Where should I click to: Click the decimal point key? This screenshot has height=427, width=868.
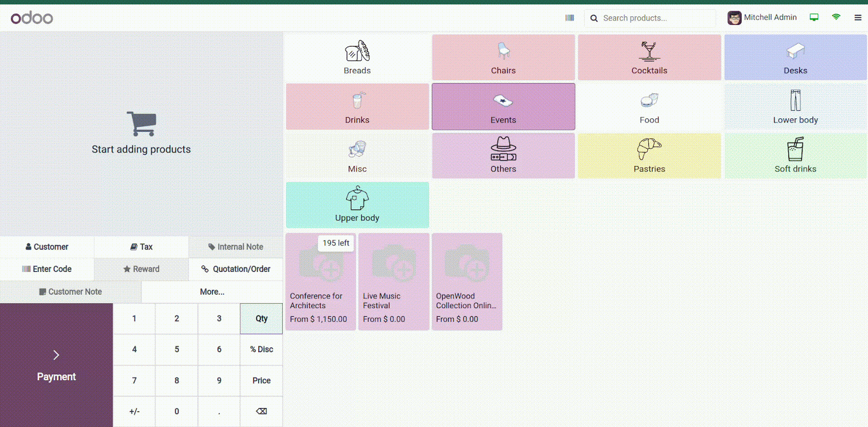tap(219, 411)
